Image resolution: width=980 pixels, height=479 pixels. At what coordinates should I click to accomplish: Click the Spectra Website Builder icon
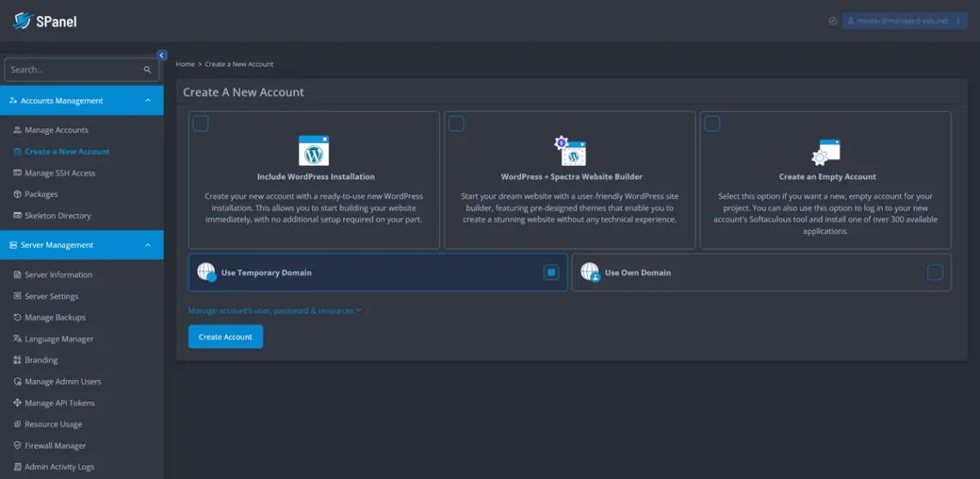(570, 150)
